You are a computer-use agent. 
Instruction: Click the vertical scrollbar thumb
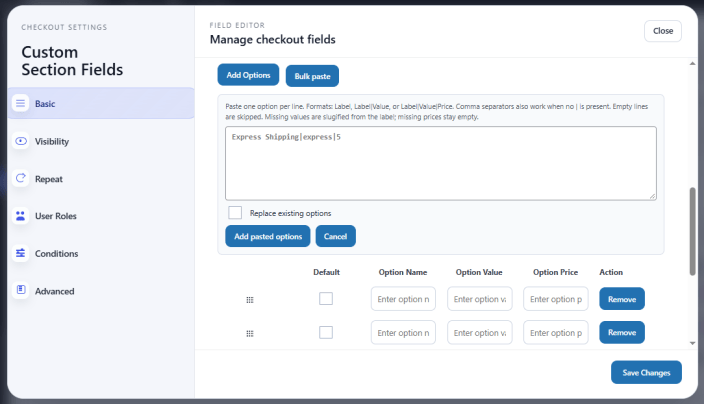692,231
